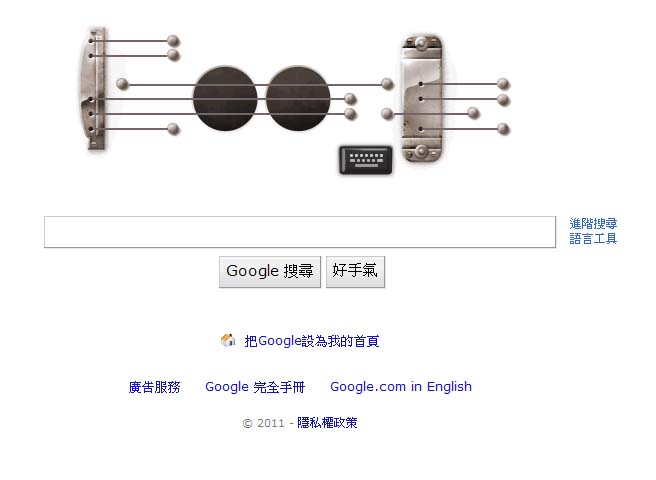Image resolution: width=656 pixels, height=480 pixels.
Task: Switch to Google.com in English
Action: (x=401, y=387)
